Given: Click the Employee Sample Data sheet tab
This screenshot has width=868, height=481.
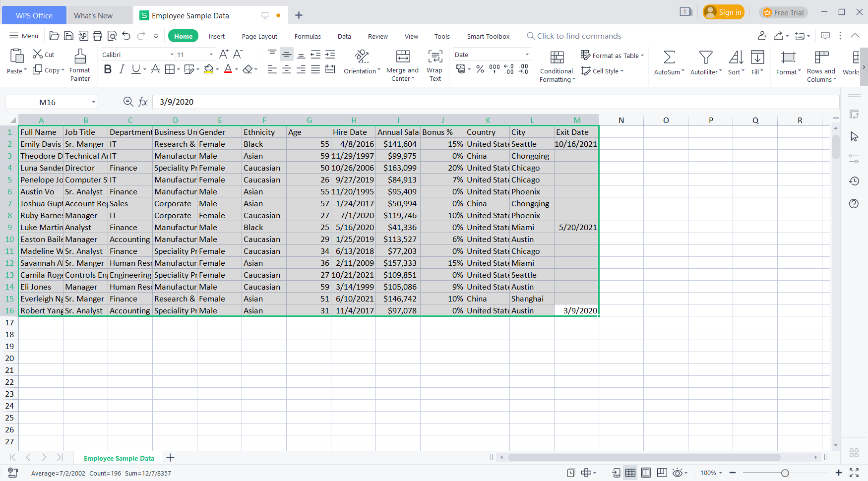Looking at the screenshot, I should point(119,458).
